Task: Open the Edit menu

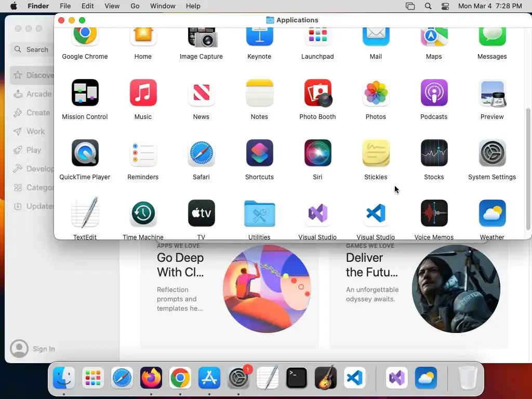Action: coord(87,6)
